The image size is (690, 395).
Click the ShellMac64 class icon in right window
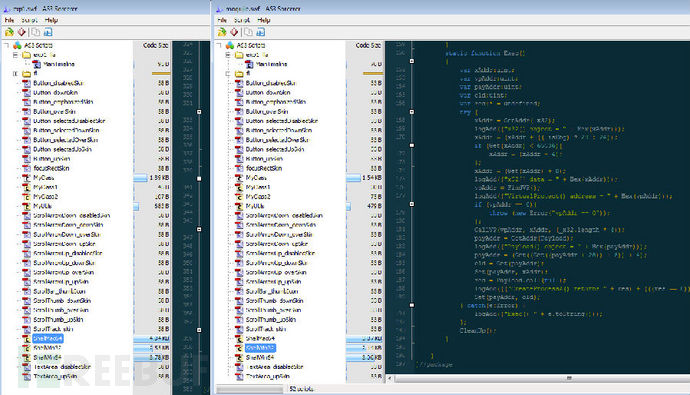pyautogui.click(x=239, y=338)
